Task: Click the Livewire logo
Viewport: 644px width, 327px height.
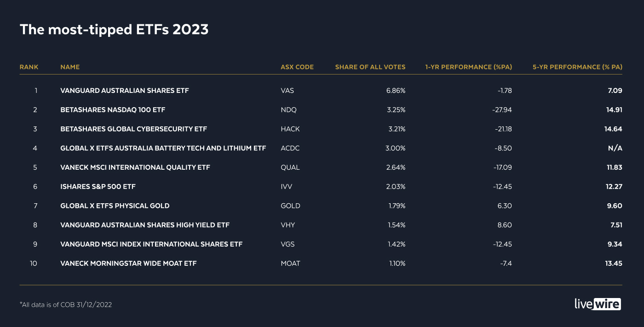Action: point(598,304)
